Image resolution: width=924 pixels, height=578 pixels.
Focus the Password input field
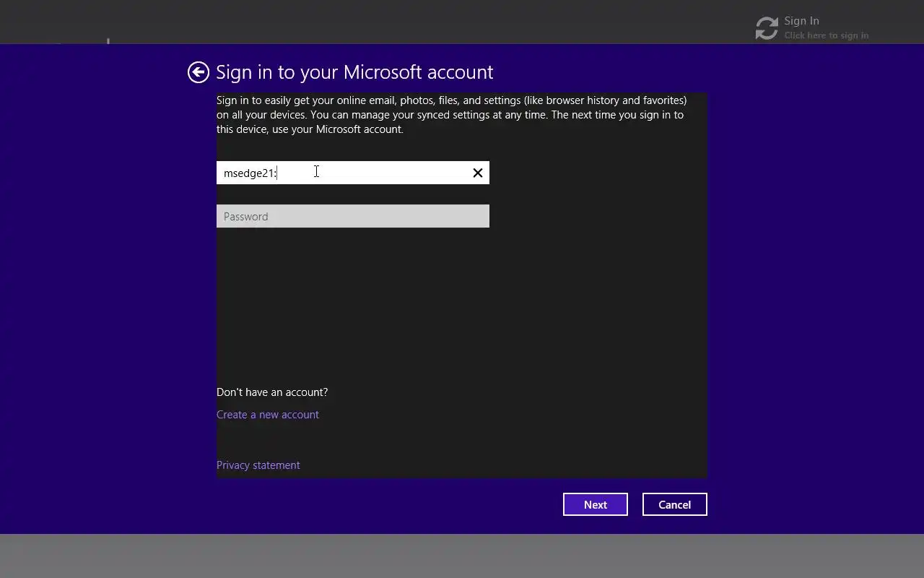pyautogui.click(x=353, y=216)
